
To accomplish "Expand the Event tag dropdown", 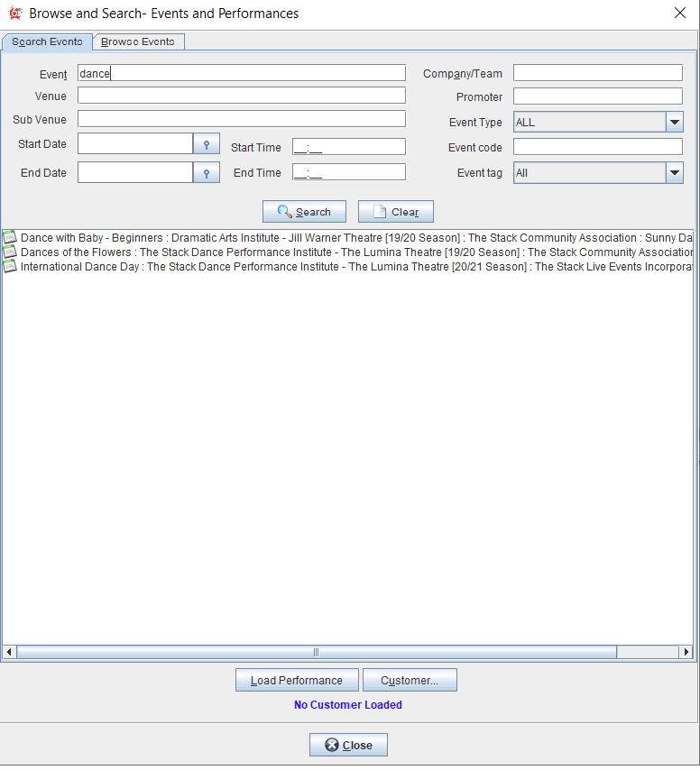I will tap(674, 173).
